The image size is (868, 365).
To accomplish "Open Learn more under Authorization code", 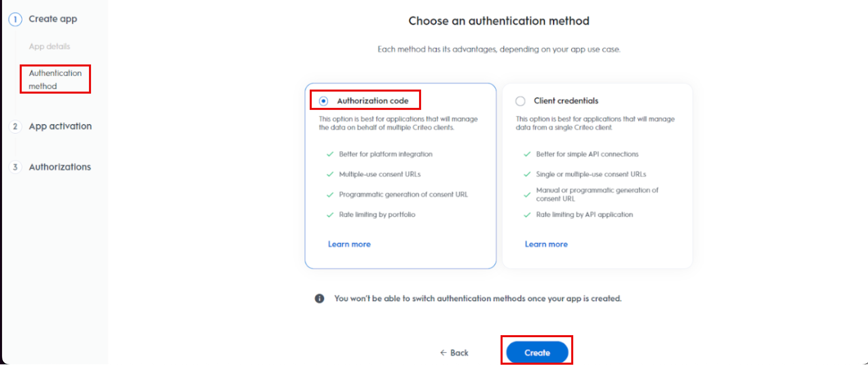I will point(350,244).
